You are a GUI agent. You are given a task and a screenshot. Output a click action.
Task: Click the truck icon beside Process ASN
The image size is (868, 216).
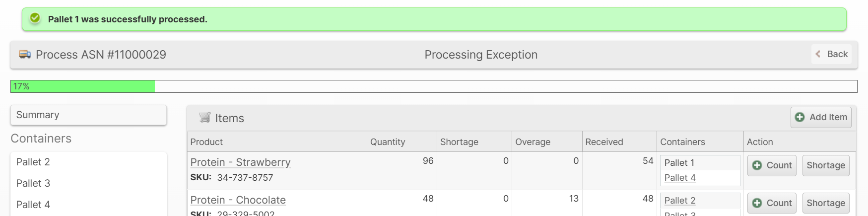[25, 54]
